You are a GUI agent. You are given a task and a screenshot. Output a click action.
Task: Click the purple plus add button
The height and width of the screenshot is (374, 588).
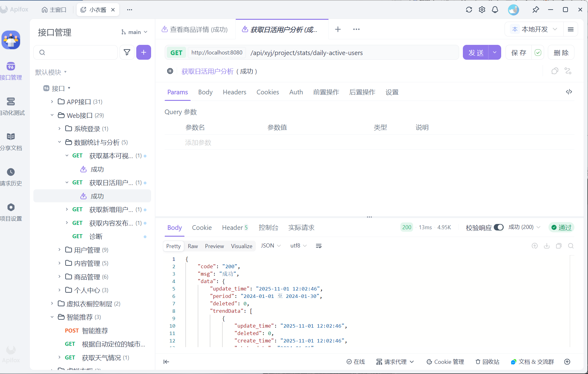click(144, 52)
